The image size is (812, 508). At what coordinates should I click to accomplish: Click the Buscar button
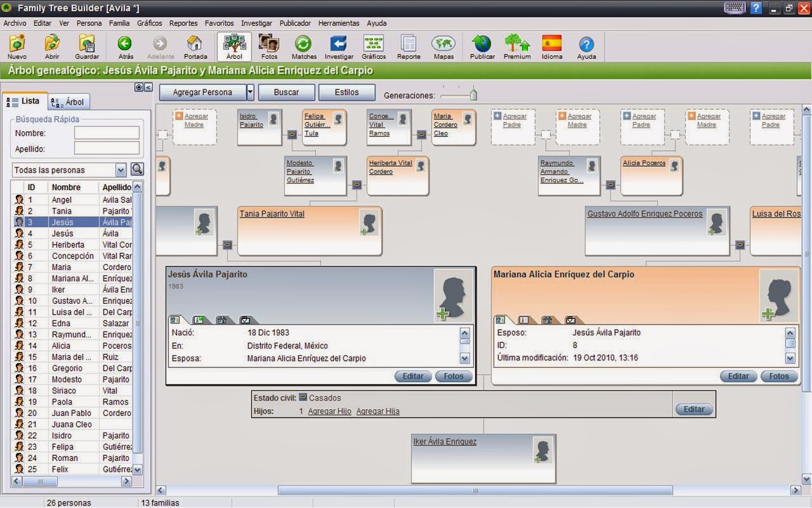click(286, 92)
